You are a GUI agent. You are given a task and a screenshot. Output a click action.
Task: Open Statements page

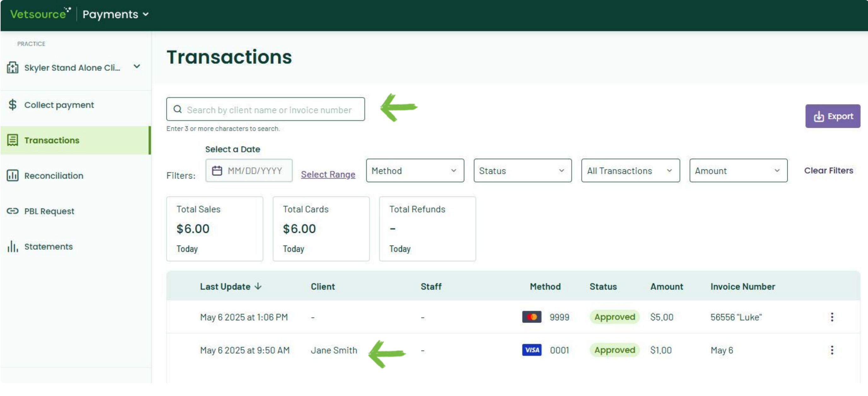point(49,246)
